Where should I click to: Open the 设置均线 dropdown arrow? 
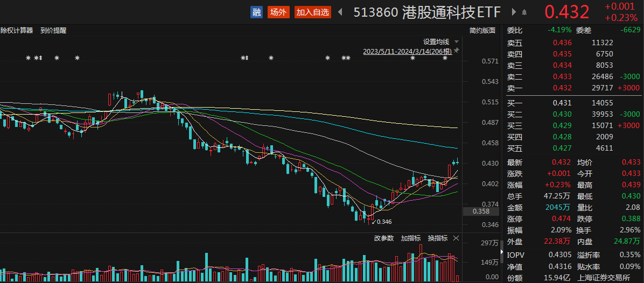pyautogui.click(x=457, y=41)
